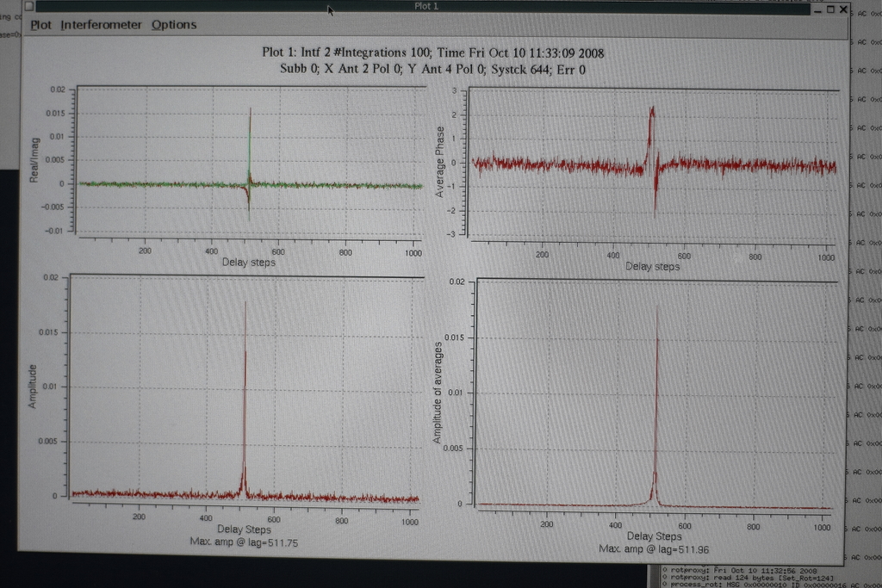The width and height of the screenshot is (882, 588).
Task: Click 'Delay steps' label under Real/imag plot
Action: 248,262
